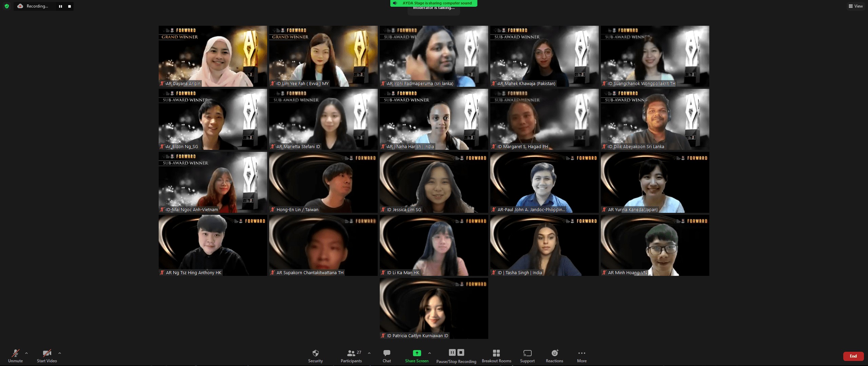
Task: Unmute the microphone
Action: coord(15,356)
